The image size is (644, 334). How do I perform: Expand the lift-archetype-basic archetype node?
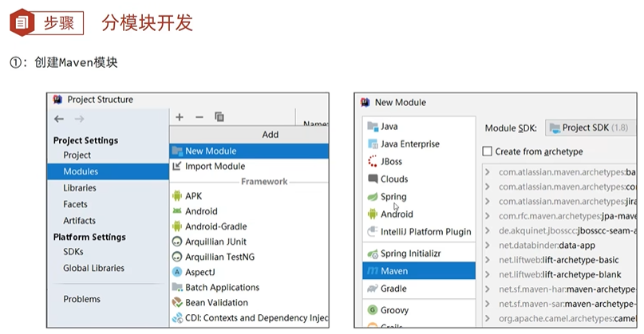pyautogui.click(x=488, y=260)
